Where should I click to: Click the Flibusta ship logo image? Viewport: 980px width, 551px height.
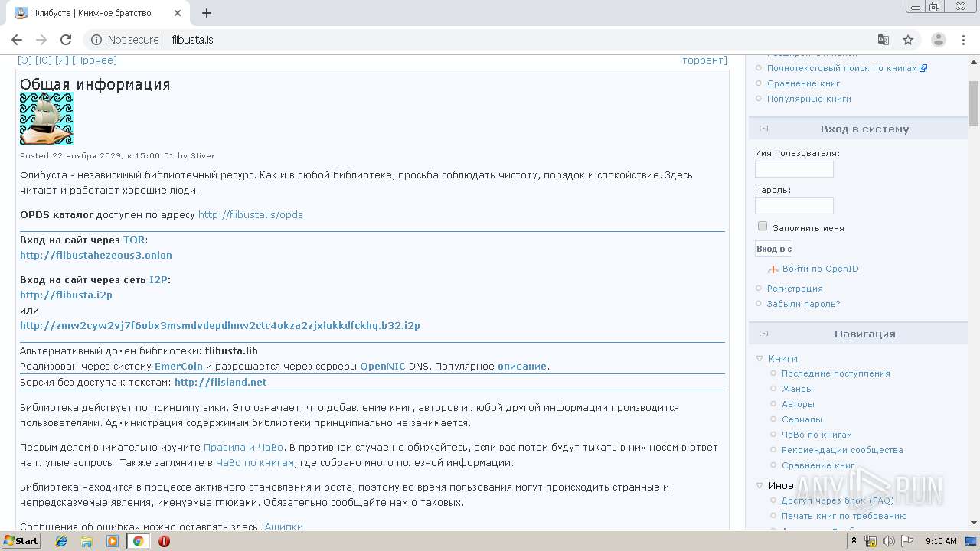click(47, 119)
